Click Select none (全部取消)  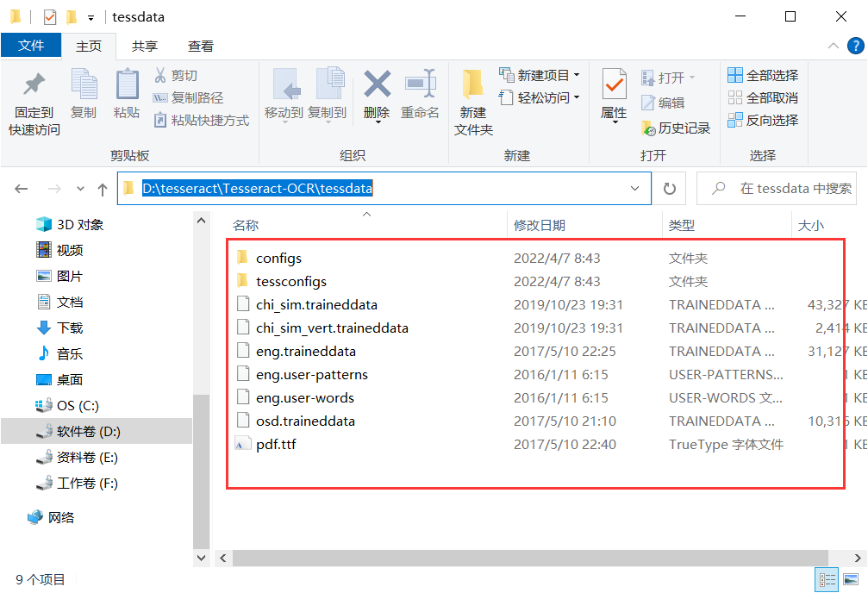click(x=763, y=98)
